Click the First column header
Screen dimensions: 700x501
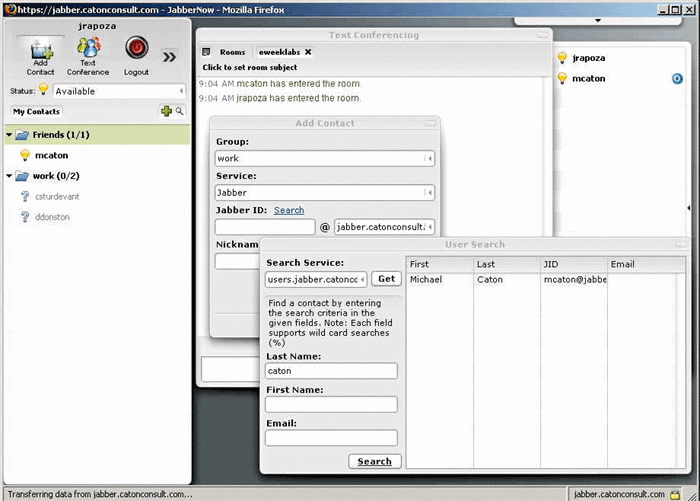coord(440,264)
